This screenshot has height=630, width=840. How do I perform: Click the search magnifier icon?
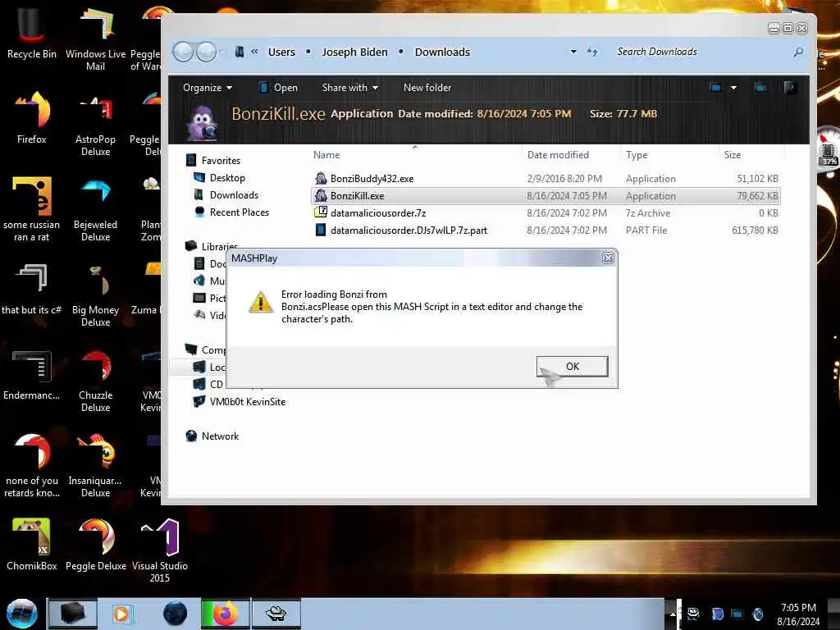click(x=798, y=52)
